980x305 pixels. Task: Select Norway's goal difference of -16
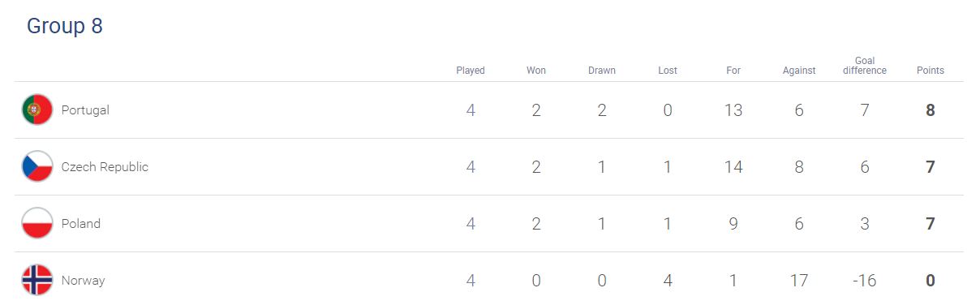pyautogui.click(x=865, y=281)
